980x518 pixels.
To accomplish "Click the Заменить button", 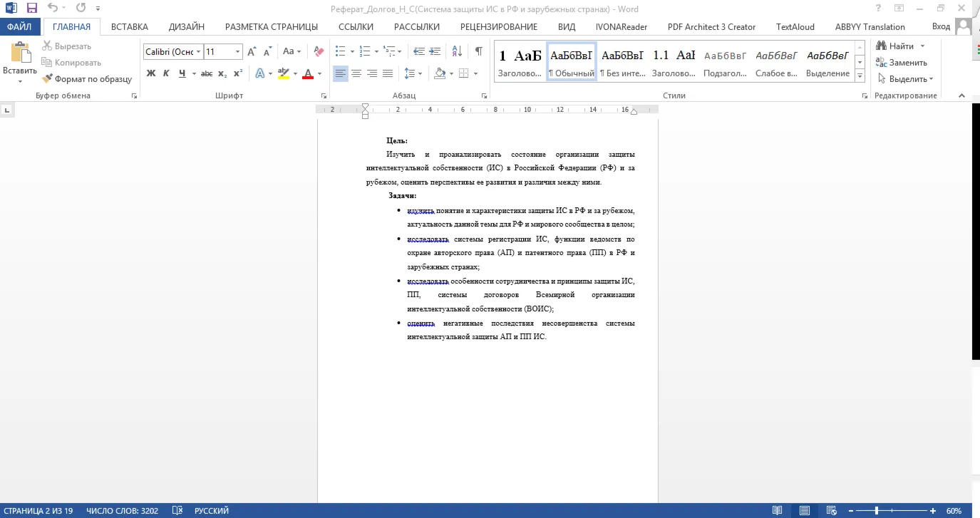I will pos(902,63).
